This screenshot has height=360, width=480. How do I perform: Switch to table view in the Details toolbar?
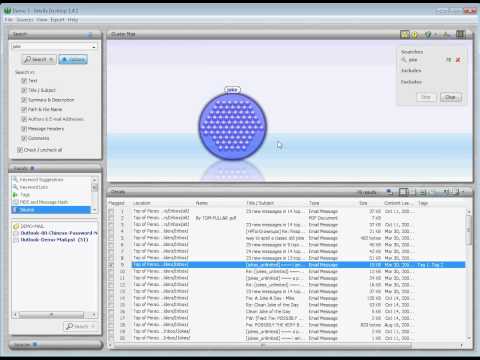(404, 192)
